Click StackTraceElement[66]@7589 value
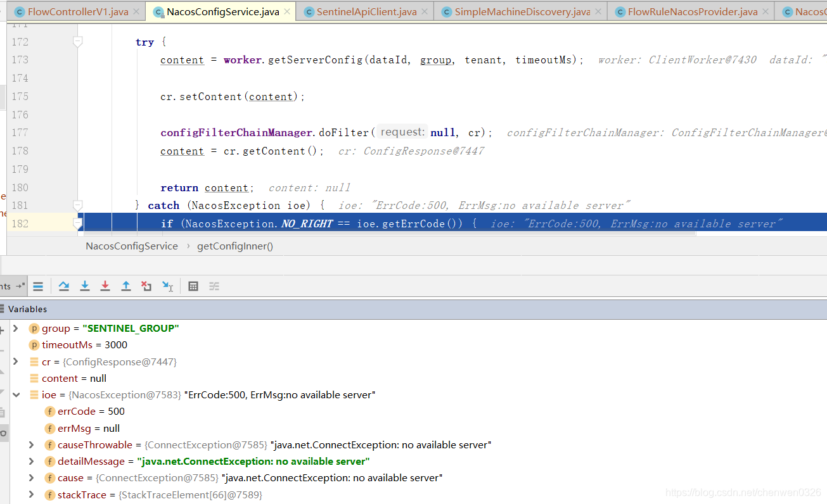The width and height of the screenshot is (827, 504). (189, 495)
